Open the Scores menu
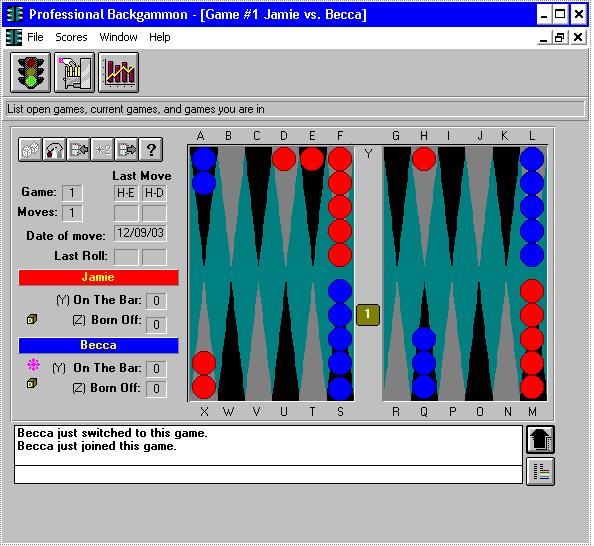The image size is (594, 546). point(71,37)
